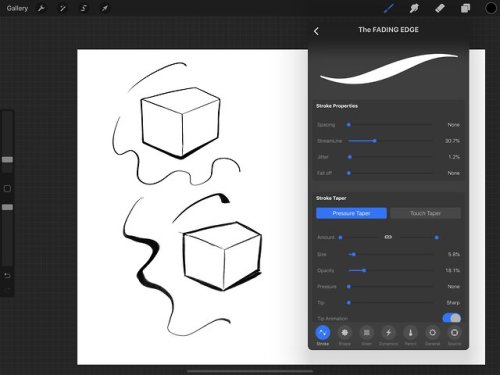This screenshot has width=500, height=375.
Task: Open the Layers panel icon
Action: click(x=465, y=8)
